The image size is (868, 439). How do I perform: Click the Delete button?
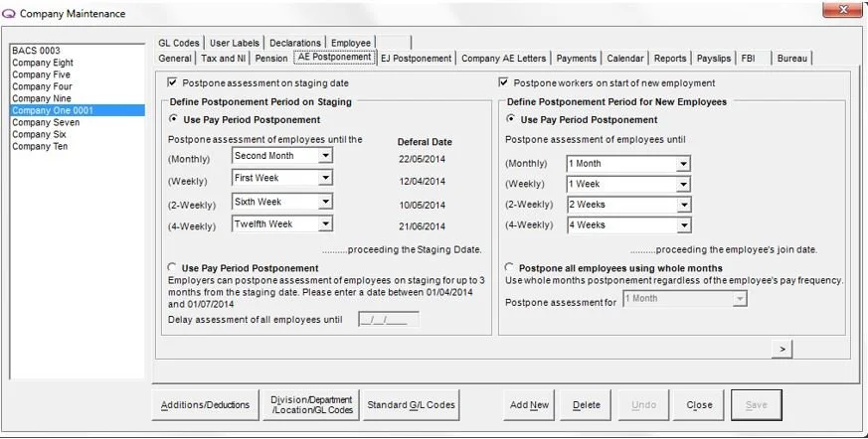[x=587, y=405]
